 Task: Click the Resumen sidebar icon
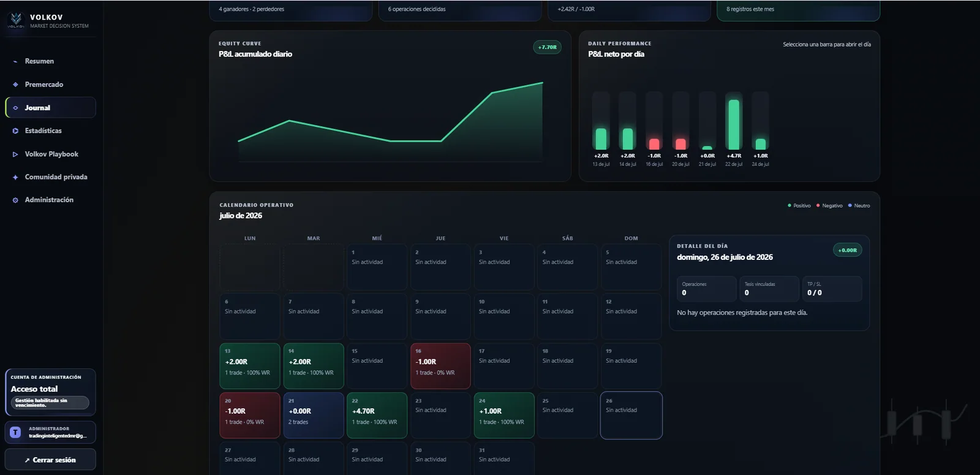15,61
